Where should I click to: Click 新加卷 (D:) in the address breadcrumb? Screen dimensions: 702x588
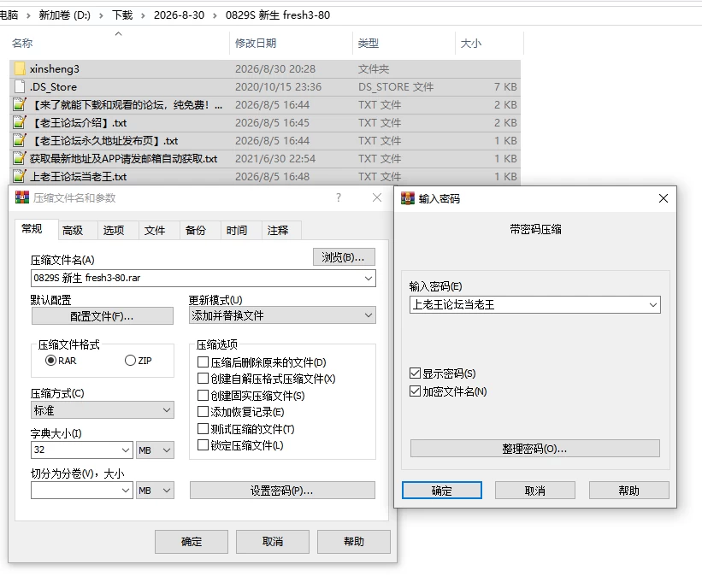click(x=64, y=15)
